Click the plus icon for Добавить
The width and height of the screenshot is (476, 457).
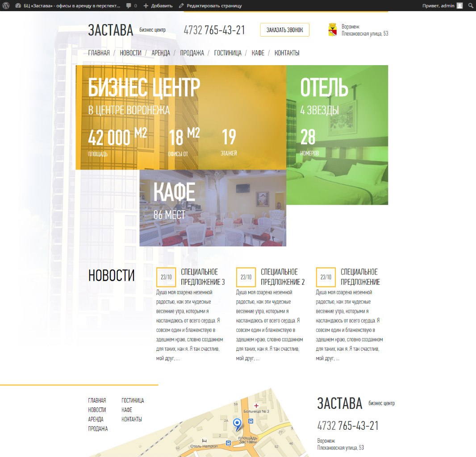click(x=146, y=5)
